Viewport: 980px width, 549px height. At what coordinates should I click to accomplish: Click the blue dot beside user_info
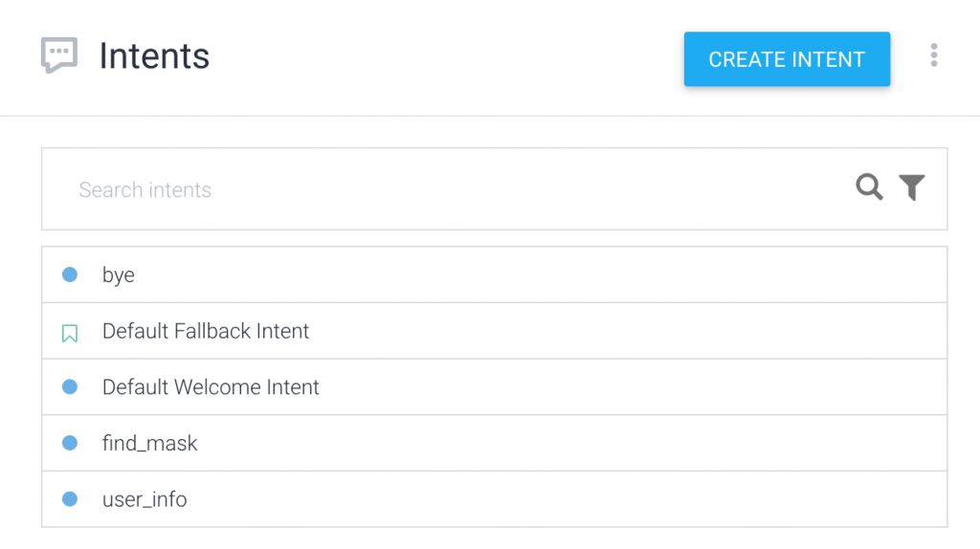pos(70,499)
